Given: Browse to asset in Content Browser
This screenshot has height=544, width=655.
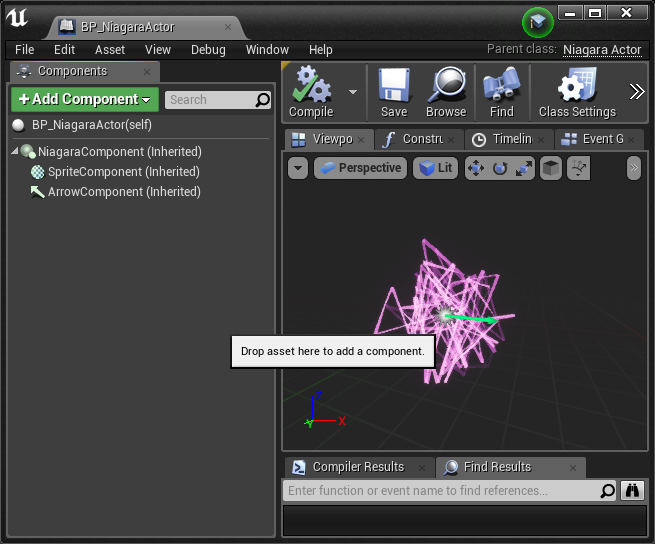Looking at the screenshot, I should tap(446, 92).
